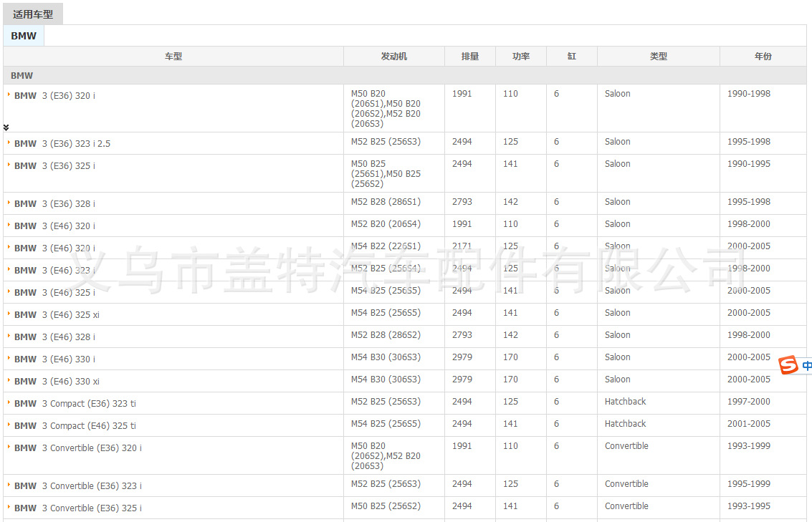Expand the BMW 3 (E46) 325 xi row arrow
This screenshot has height=522, width=812.
click(9, 314)
